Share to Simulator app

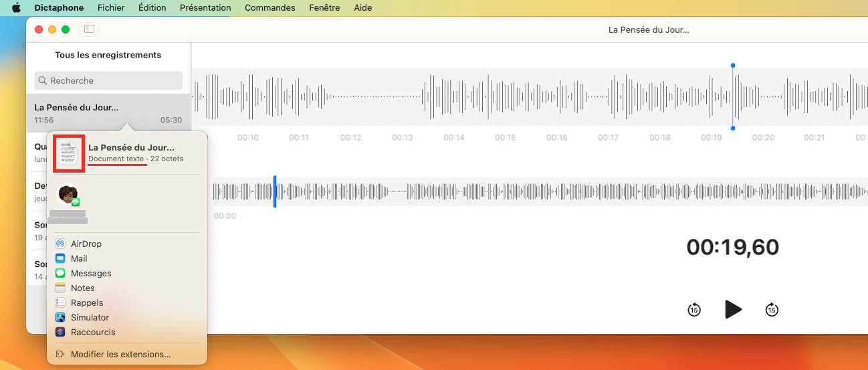click(90, 318)
